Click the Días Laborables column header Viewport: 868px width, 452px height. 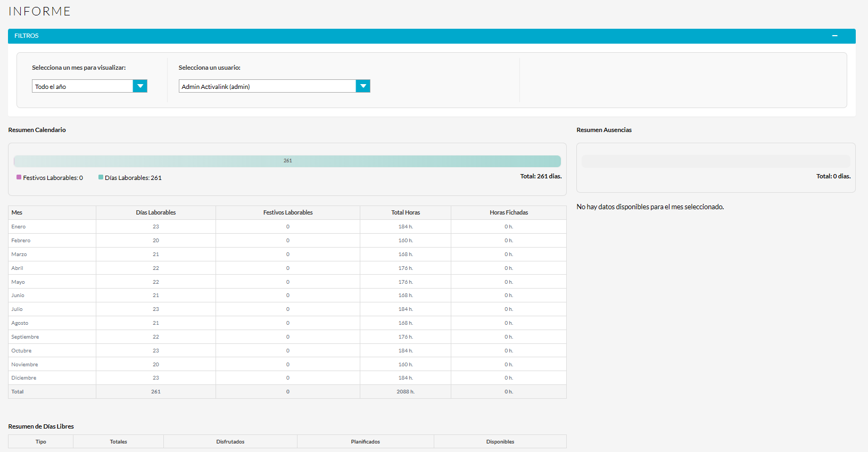tap(156, 212)
